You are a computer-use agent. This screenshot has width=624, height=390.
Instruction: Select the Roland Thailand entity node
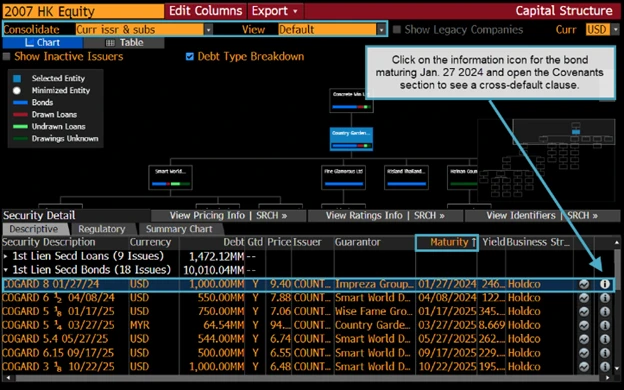[x=406, y=177]
